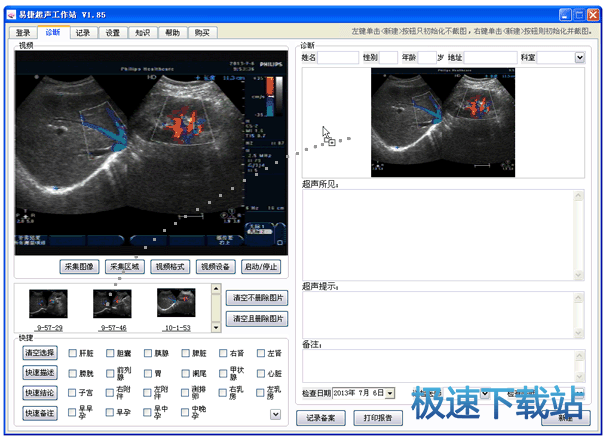Image resolution: width=605 pixels, height=440 pixels.
Task: Click the 姓名 input field
Action: [338, 58]
